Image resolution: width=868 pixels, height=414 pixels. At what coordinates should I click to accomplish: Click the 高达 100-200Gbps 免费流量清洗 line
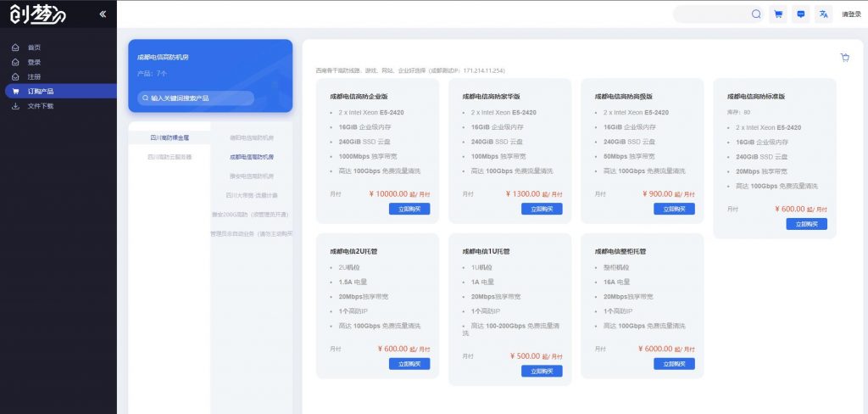511,329
